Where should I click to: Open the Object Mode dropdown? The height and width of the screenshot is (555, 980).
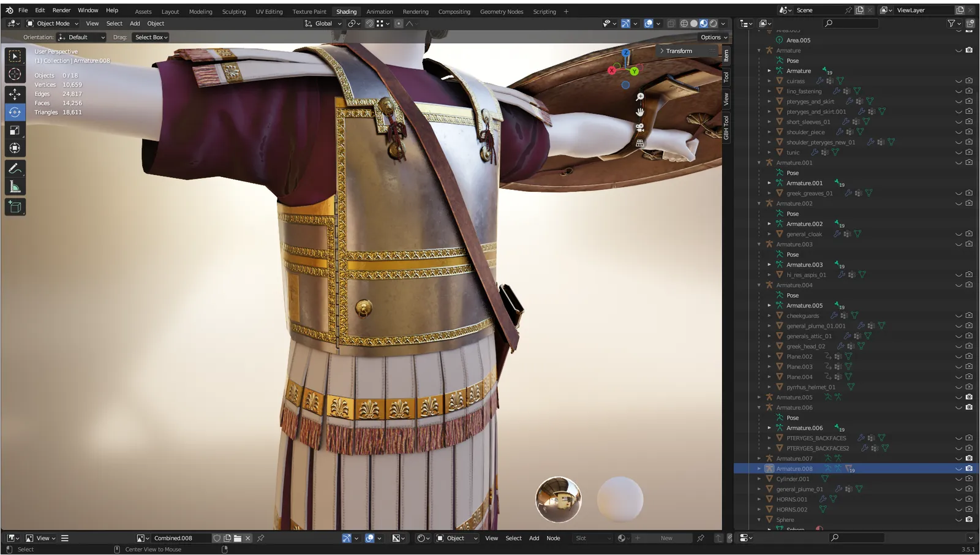[x=53, y=24]
